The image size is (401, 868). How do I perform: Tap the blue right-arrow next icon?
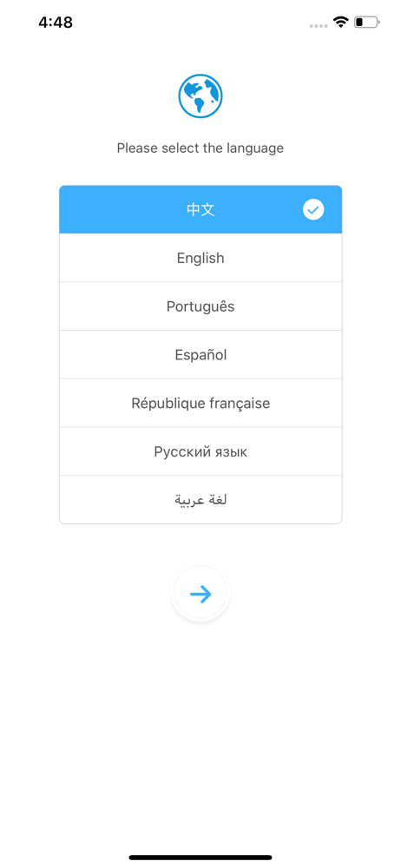pyautogui.click(x=200, y=594)
